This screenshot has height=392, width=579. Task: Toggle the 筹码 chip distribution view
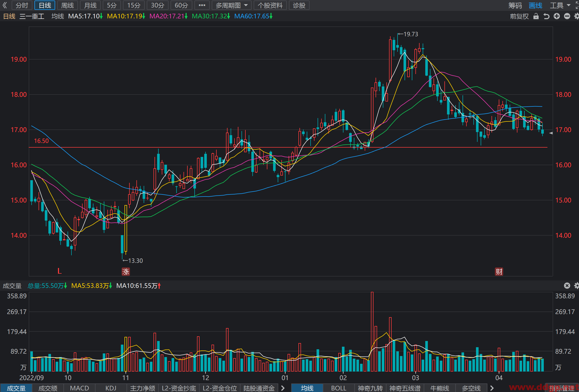[x=515, y=5]
